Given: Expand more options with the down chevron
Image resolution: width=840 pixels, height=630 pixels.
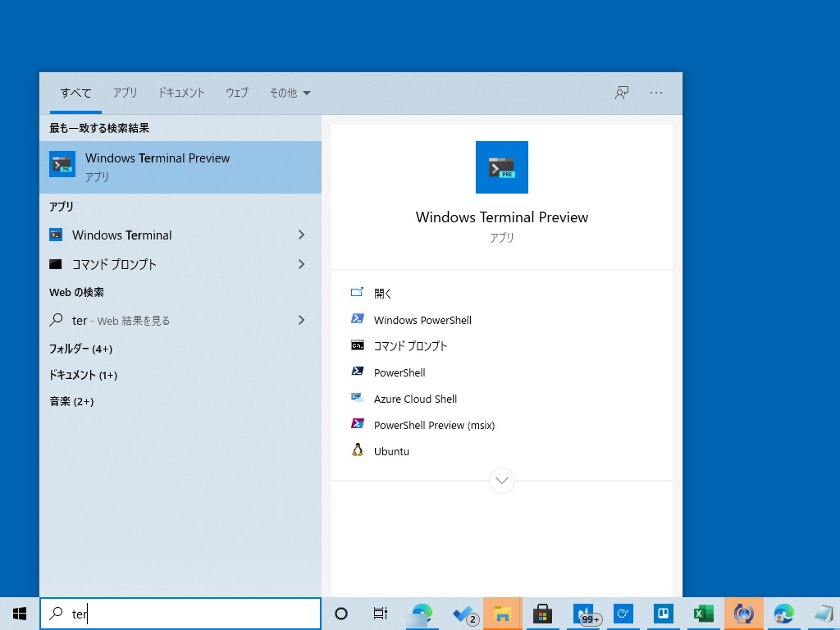Looking at the screenshot, I should (x=501, y=481).
